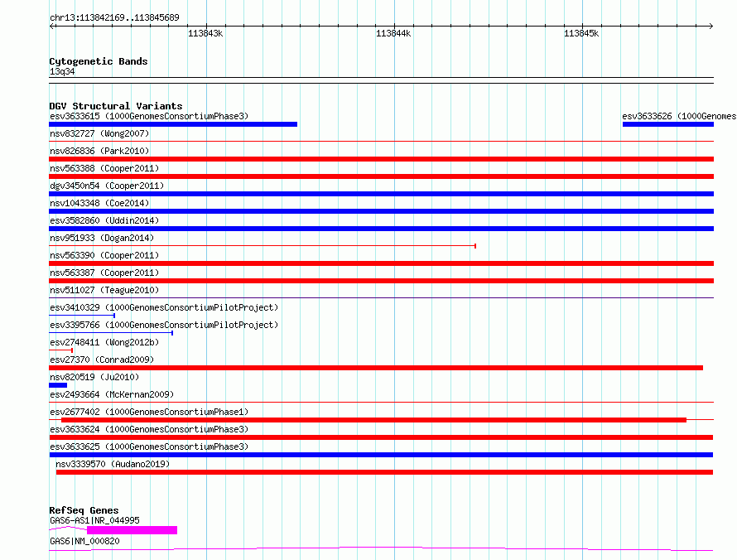The width and height of the screenshot is (737, 560).
Task: Click the chr13:113842169..113845689 coordinates text
Action: [x=114, y=18]
